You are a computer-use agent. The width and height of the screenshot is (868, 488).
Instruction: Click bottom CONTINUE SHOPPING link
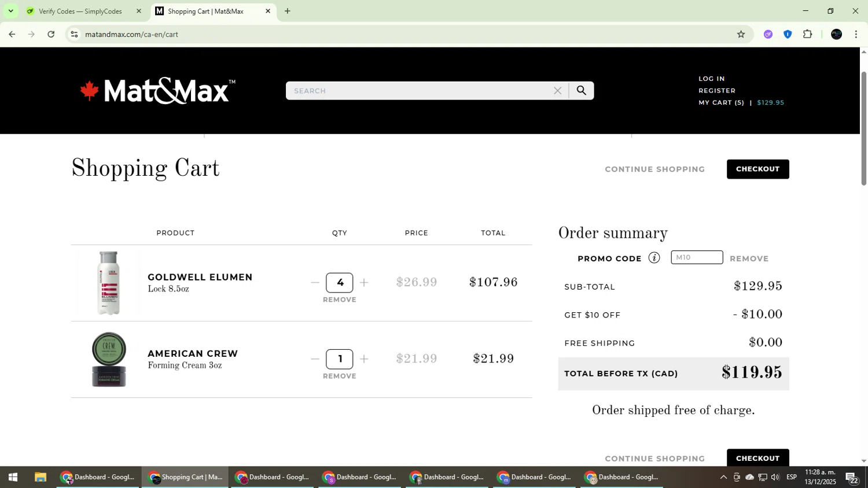pyautogui.click(x=654, y=459)
